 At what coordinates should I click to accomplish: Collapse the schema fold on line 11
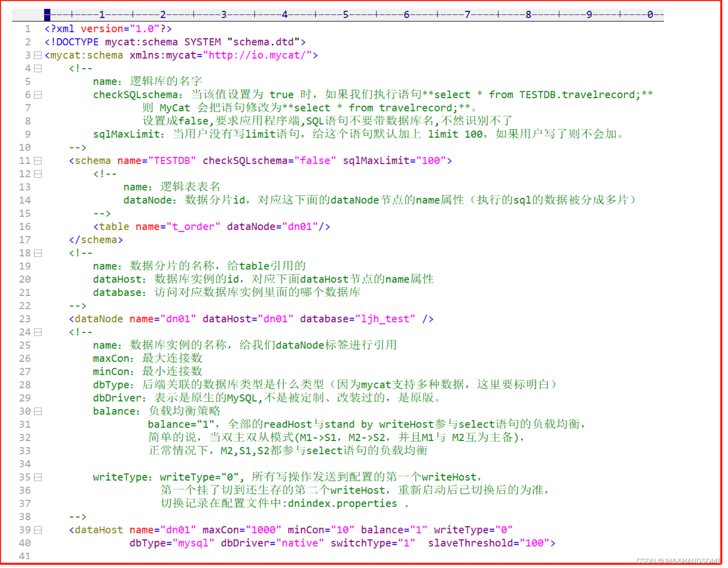[x=38, y=161]
